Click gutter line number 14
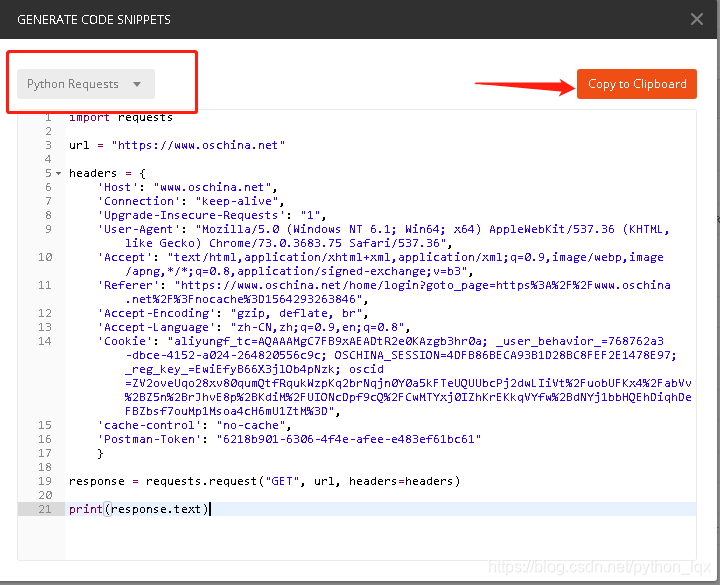 pos(45,341)
